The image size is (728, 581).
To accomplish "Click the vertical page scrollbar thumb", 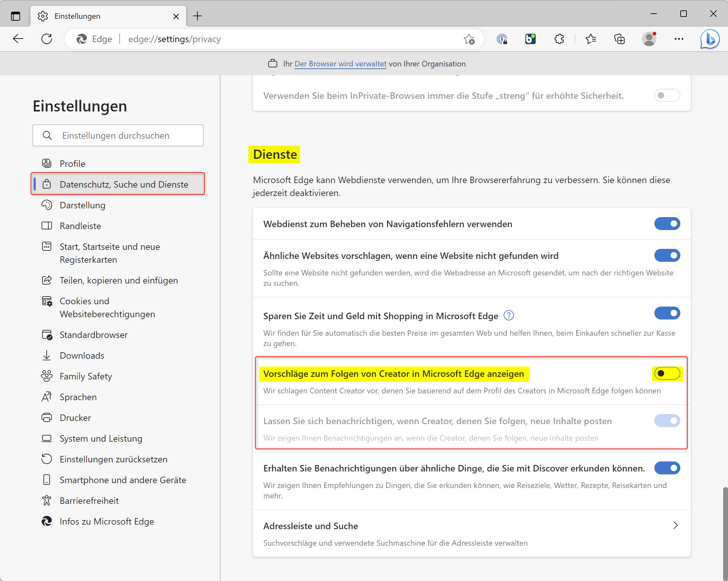I will [725, 533].
